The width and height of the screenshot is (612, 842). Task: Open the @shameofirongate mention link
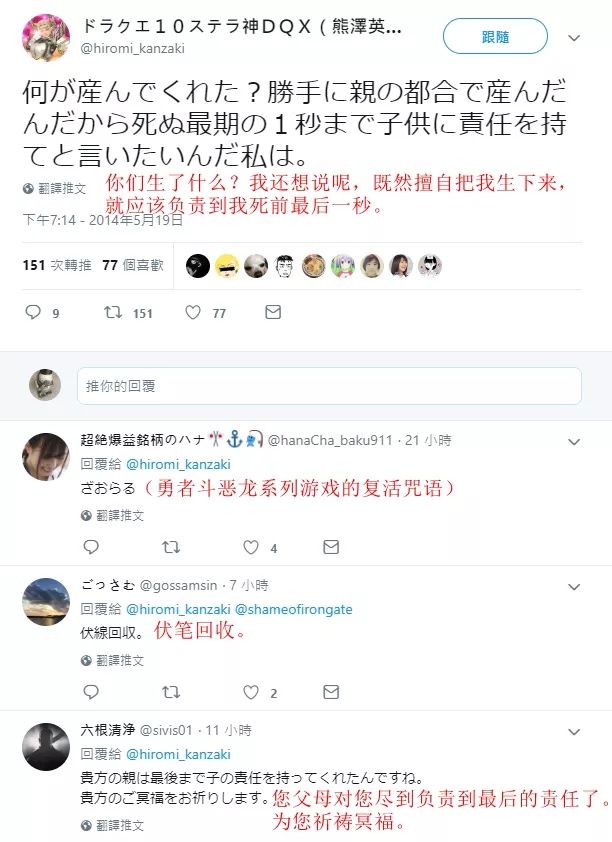[x=294, y=609]
